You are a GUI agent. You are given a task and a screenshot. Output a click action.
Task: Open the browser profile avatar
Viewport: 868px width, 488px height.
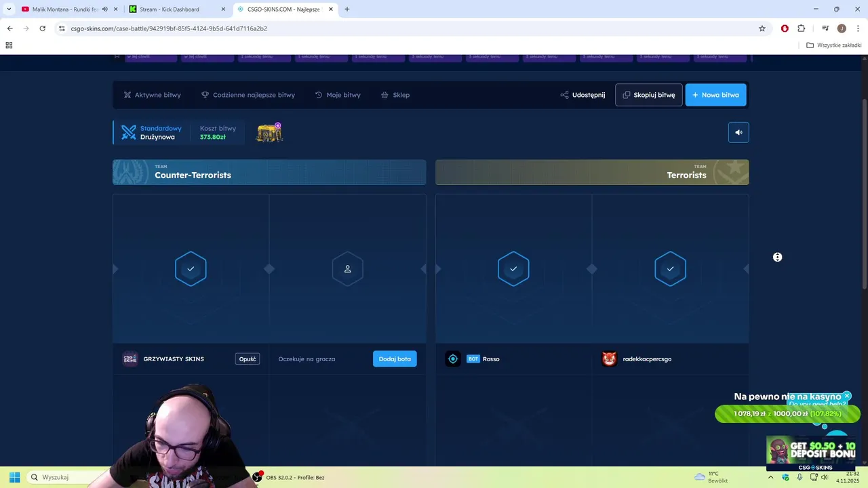(842, 28)
